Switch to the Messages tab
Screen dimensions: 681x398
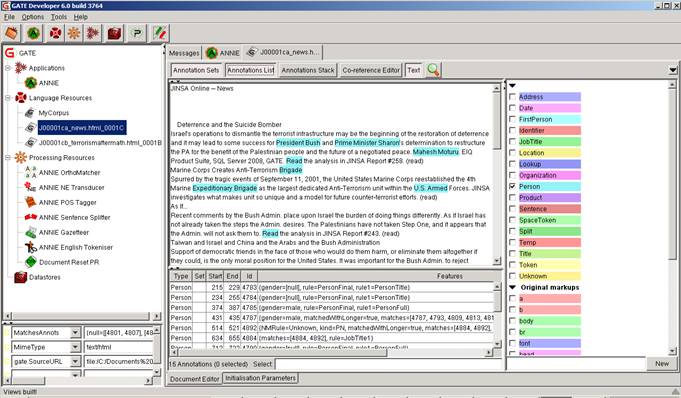[184, 53]
